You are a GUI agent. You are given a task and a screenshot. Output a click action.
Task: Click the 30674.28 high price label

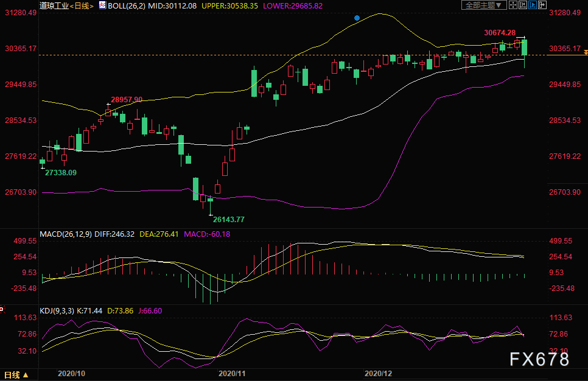500,33
